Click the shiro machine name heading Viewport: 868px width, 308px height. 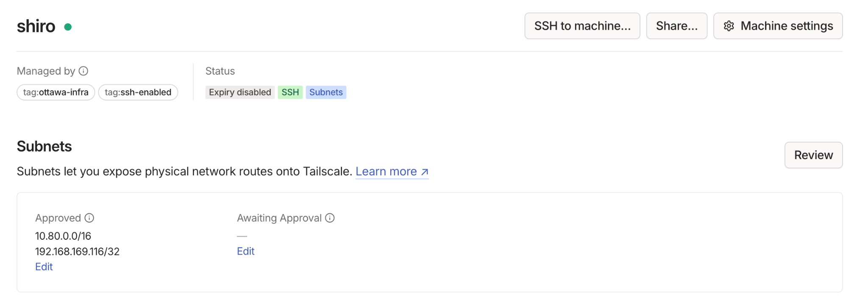(x=36, y=26)
